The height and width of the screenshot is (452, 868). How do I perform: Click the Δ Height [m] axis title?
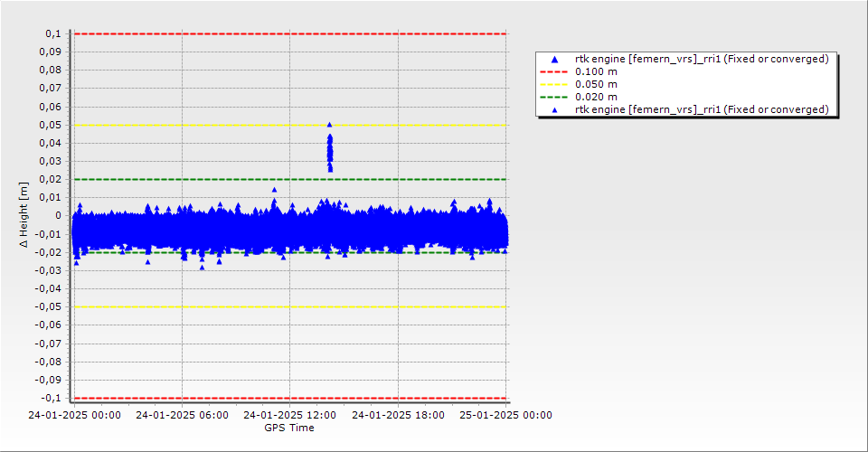click(x=24, y=215)
